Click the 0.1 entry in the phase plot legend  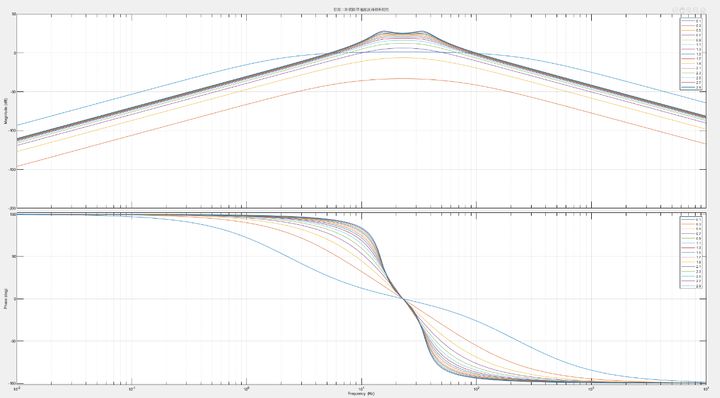point(692,219)
